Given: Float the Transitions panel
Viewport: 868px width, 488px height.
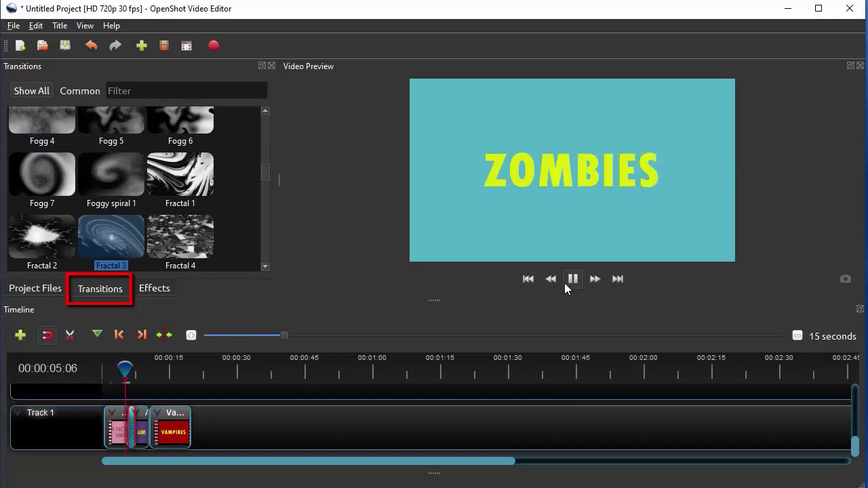Looking at the screenshot, I should [262, 66].
